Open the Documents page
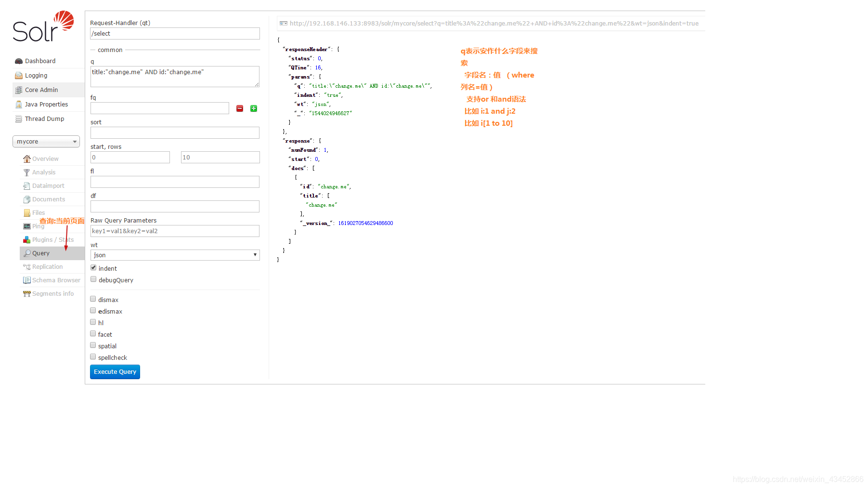The height and width of the screenshot is (488, 868). tap(49, 199)
